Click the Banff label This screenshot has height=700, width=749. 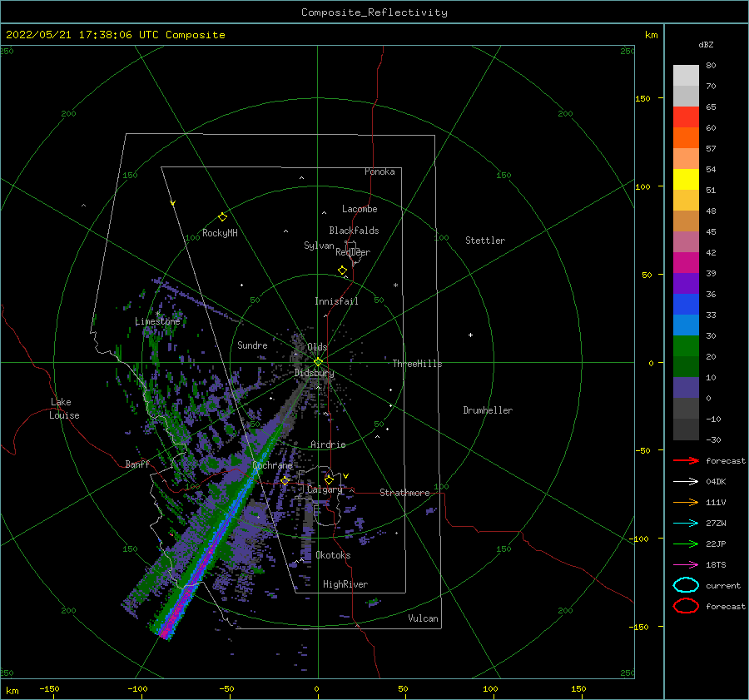pos(137,464)
